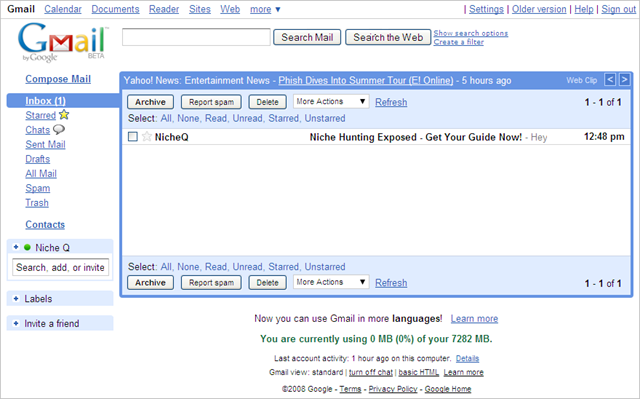This screenshot has height=399, width=640.
Task: Click the bottom Refresh link
Action: [391, 283]
